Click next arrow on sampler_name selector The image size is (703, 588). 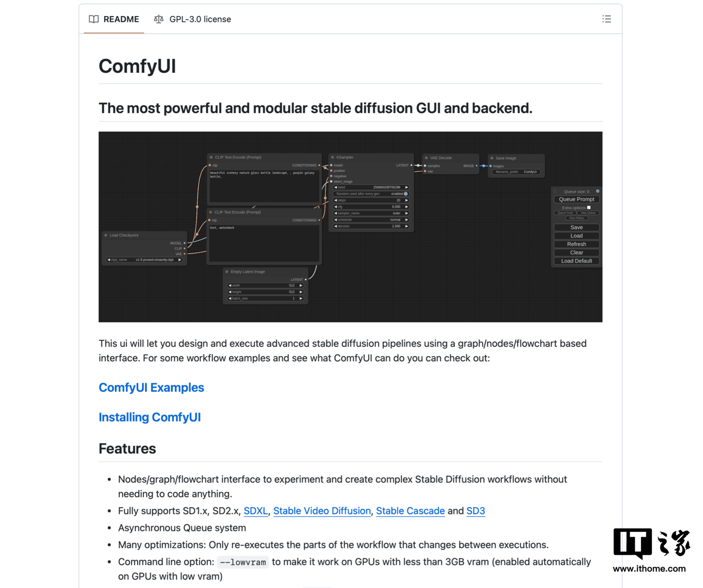(x=407, y=213)
